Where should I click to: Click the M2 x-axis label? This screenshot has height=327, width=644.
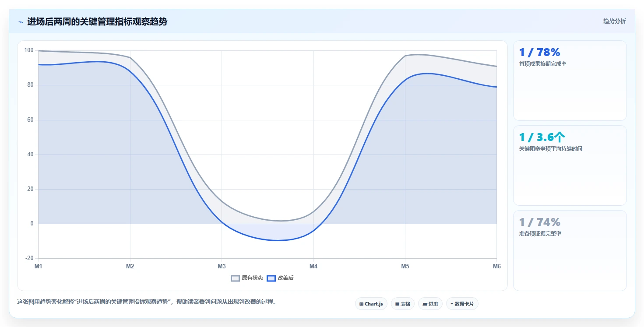point(130,266)
